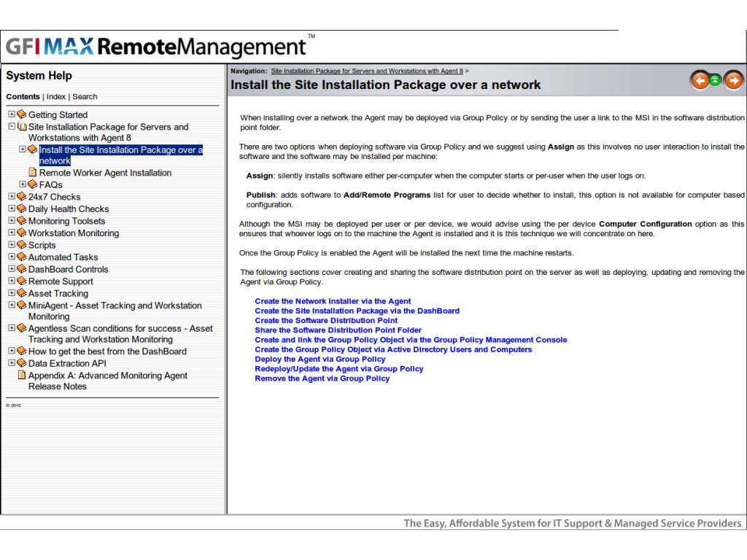
Task: Click the book icon beside Daily Health Checks
Action: (22, 209)
